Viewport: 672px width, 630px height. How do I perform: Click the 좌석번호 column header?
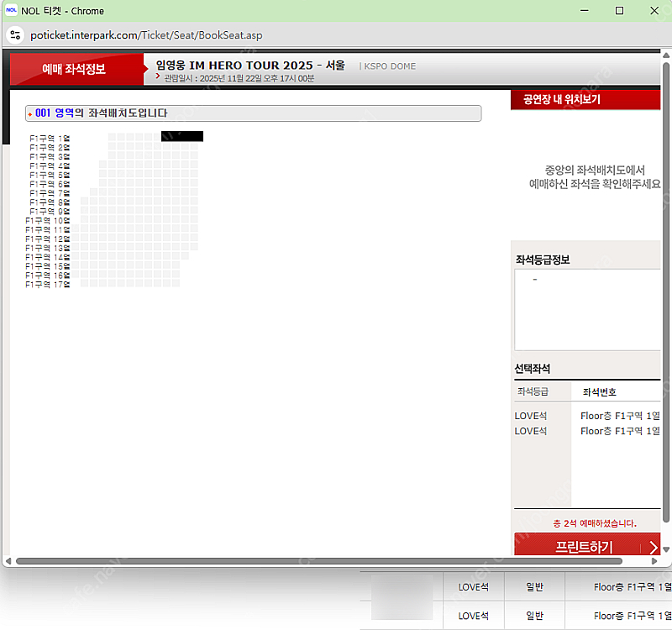tap(599, 392)
